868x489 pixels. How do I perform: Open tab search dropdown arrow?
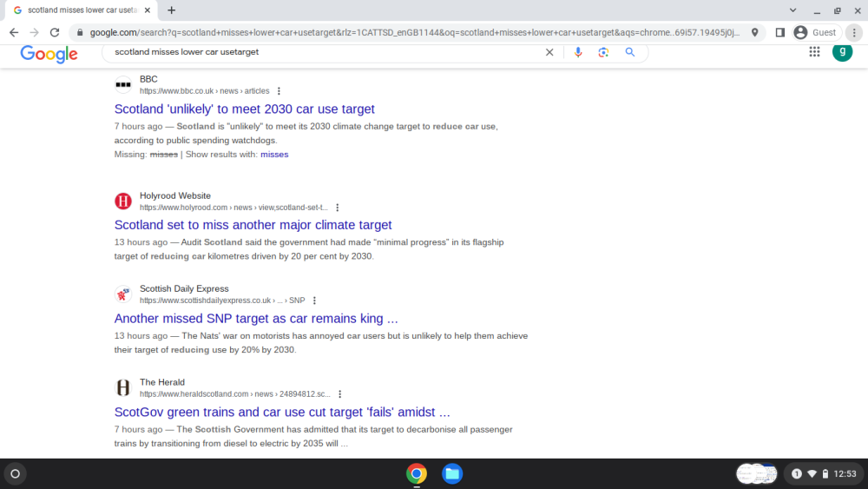click(792, 10)
